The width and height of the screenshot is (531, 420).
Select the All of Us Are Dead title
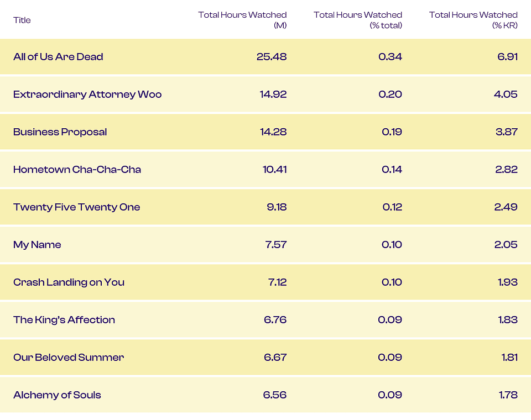tap(58, 56)
